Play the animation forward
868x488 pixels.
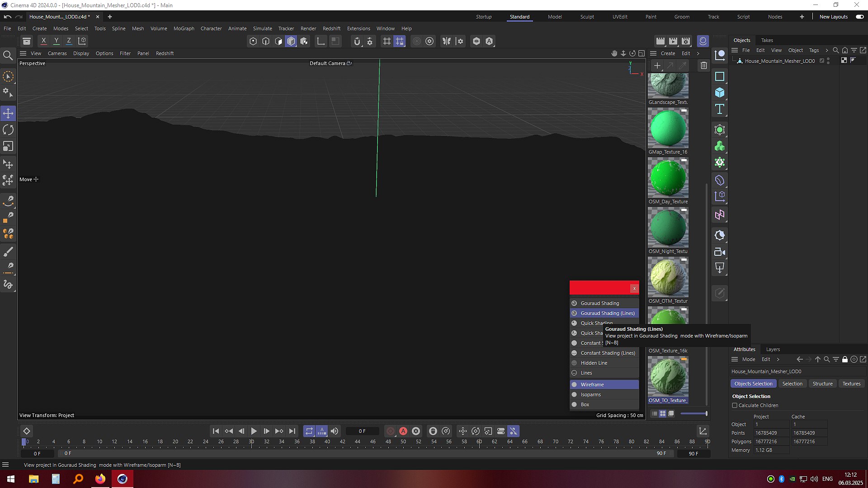pyautogui.click(x=254, y=431)
